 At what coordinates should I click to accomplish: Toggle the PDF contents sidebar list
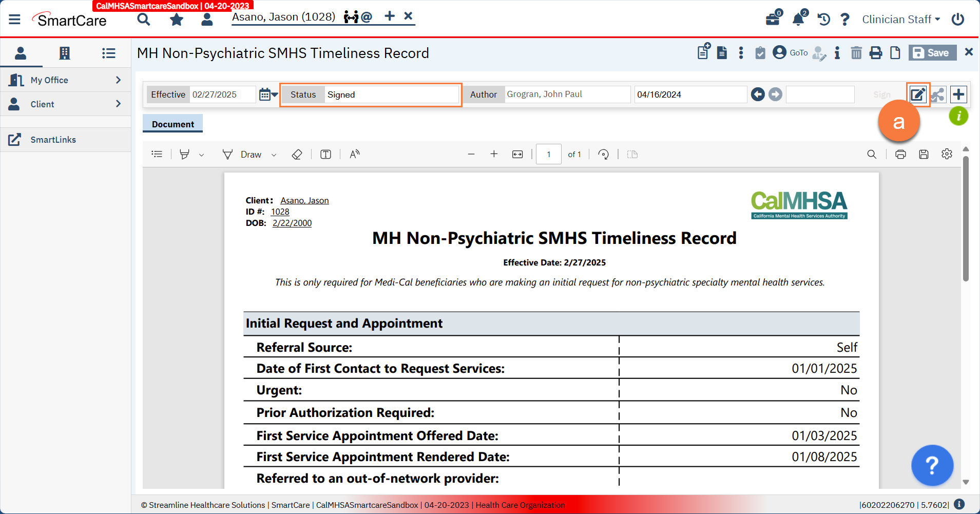pos(157,155)
